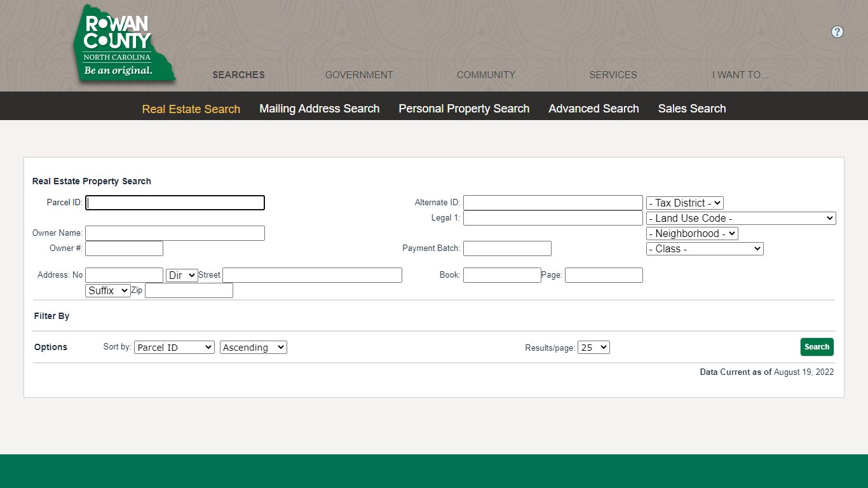Viewport: 868px width, 488px height.
Task: Click the help question mark icon
Action: pyautogui.click(x=837, y=32)
